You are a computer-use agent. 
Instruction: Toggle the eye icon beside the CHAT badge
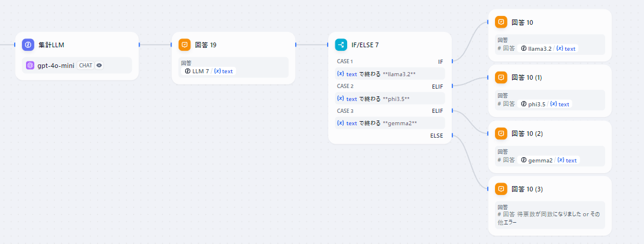tap(99, 65)
